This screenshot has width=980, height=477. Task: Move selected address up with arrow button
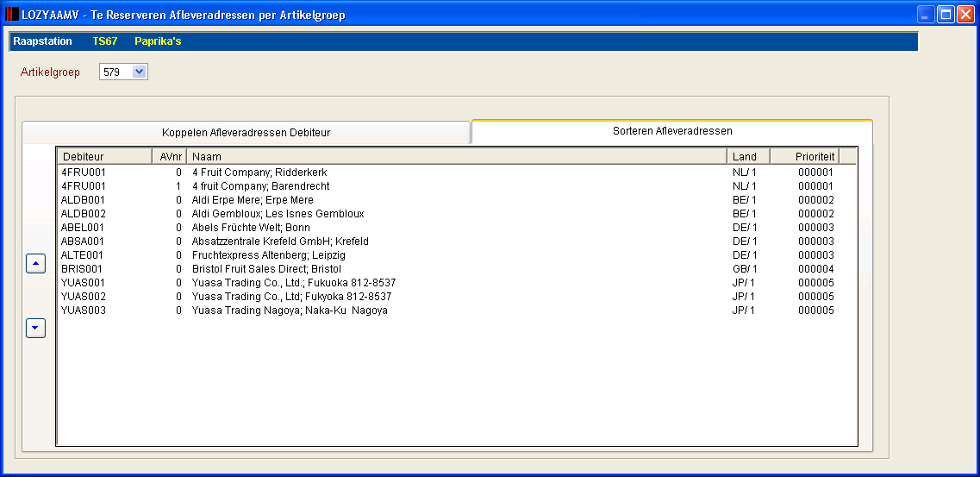click(35, 264)
